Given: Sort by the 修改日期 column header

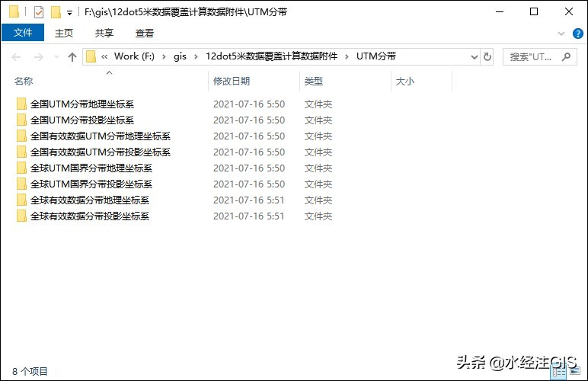Looking at the screenshot, I should pyautogui.click(x=232, y=81).
